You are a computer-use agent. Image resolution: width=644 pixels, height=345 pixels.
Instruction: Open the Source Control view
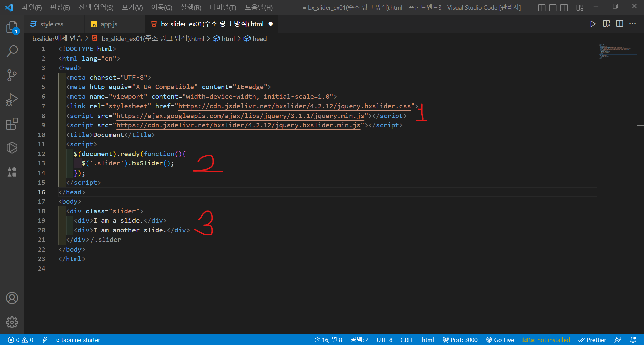[x=12, y=75]
